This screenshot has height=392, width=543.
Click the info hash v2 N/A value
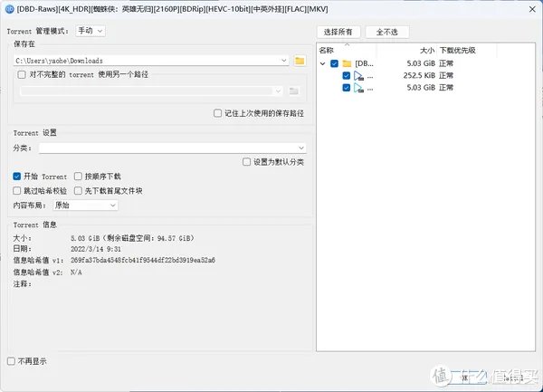pos(76,272)
